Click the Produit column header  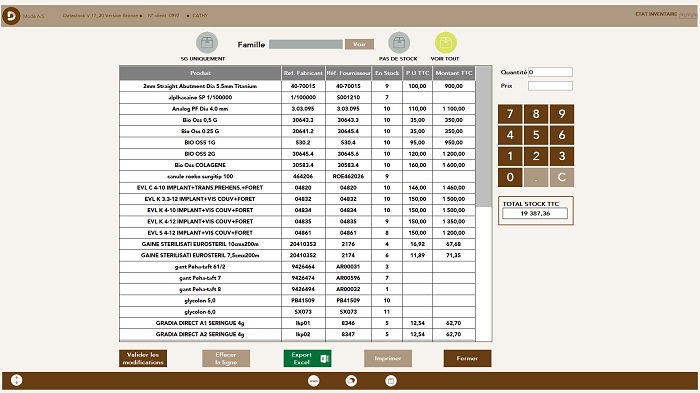(x=200, y=73)
